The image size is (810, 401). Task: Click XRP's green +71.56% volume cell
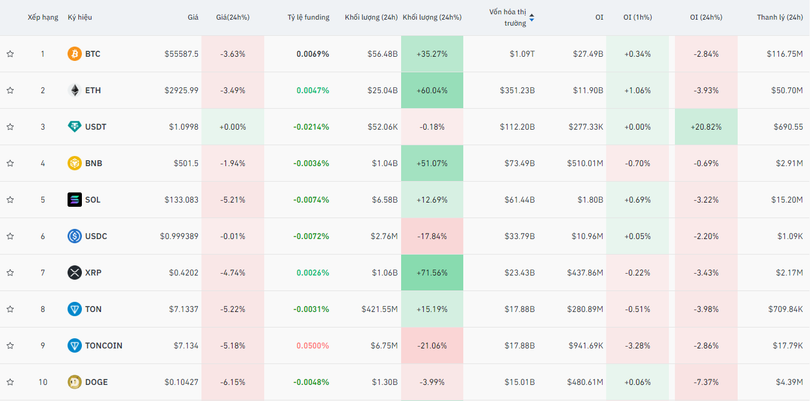pyautogui.click(x=432, y=272)
